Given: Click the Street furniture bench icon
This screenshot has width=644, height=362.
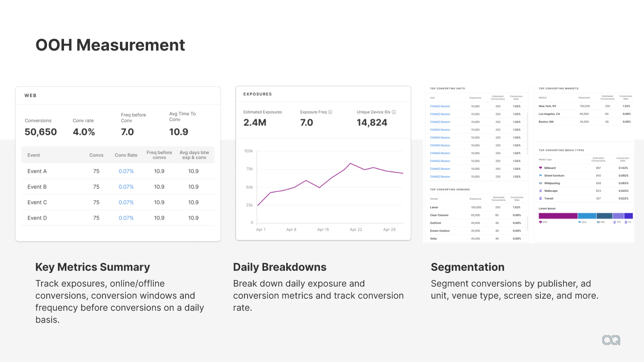Looking at the screenshot, I should click(x=541, y=176).
